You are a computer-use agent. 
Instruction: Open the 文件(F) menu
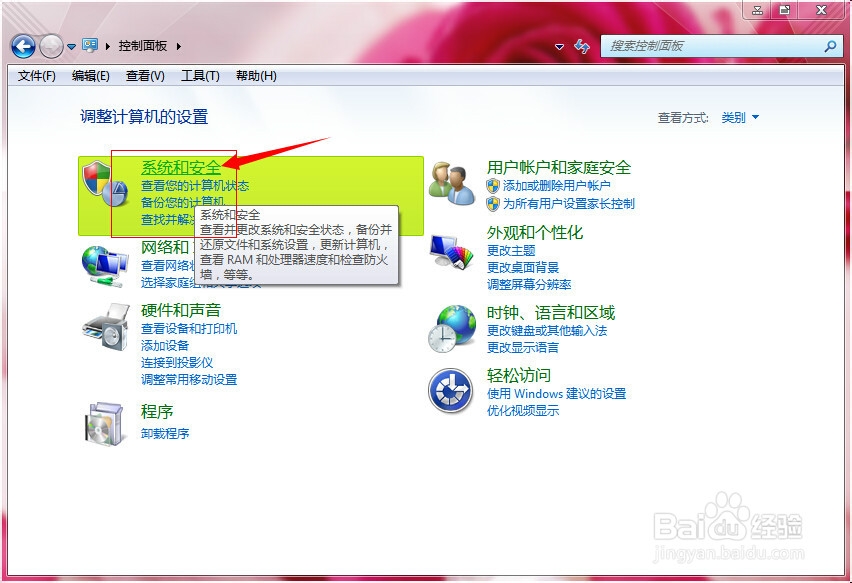pos(37,76)
